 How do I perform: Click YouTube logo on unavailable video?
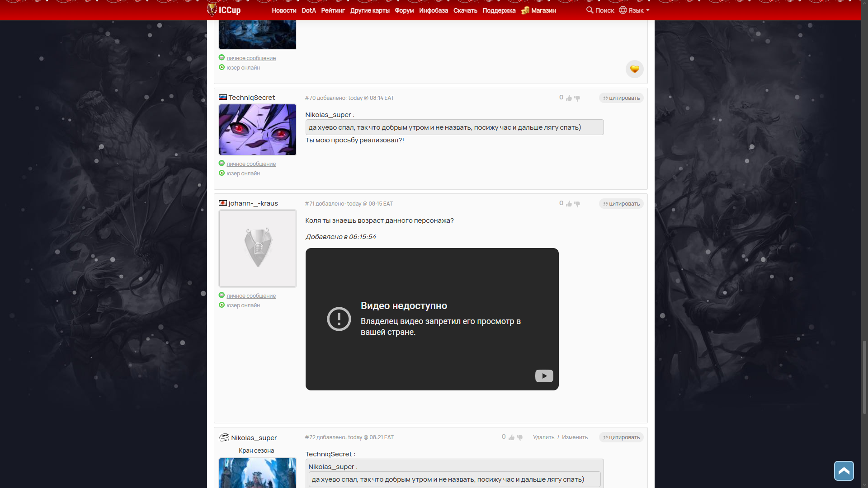[x=544, y=376]
